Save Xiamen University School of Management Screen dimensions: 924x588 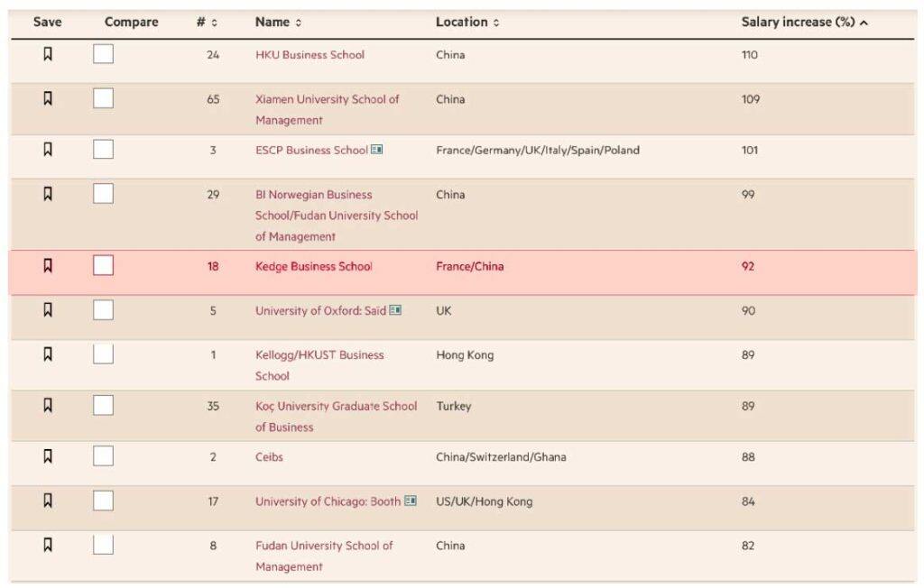(x=48, y=98)
